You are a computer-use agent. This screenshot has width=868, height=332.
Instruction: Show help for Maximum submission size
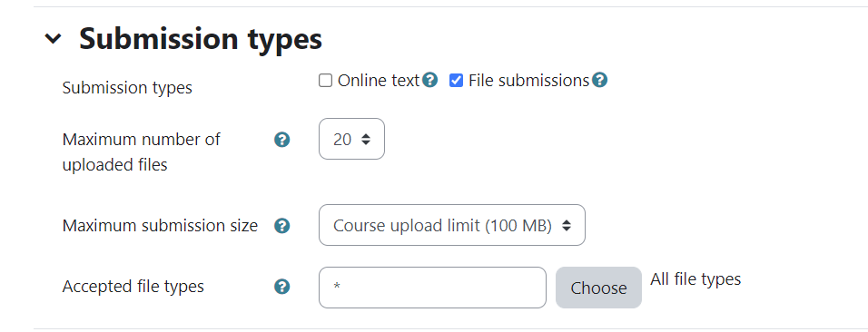coord(282,226)
